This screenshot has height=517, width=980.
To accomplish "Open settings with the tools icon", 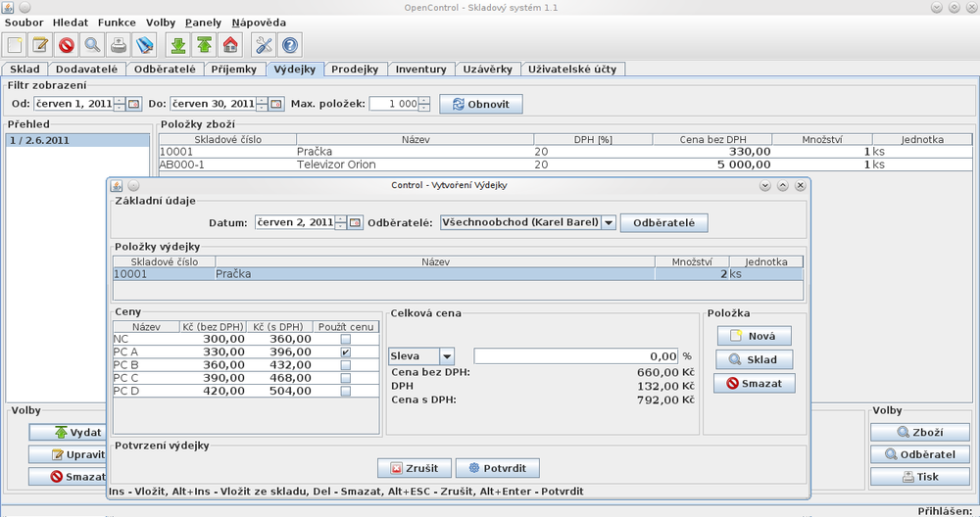I will (264, 45).
